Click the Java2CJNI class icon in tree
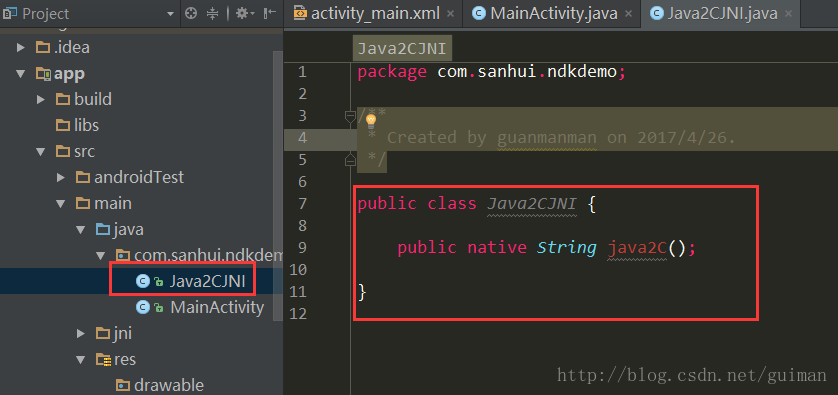 click(x=143, y=282)
